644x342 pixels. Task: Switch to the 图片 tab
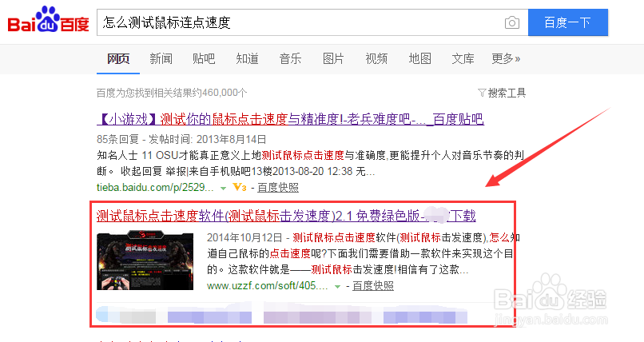[x=333, y=58]
